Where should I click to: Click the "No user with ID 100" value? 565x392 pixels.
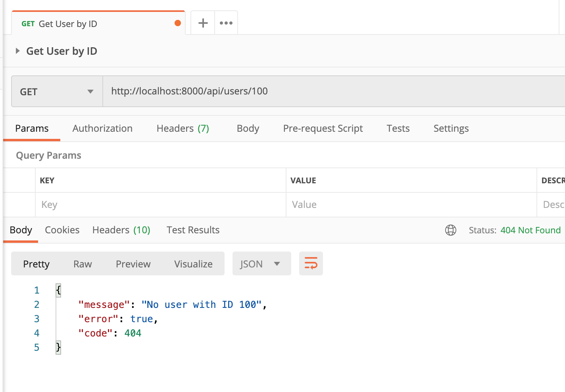202,305
